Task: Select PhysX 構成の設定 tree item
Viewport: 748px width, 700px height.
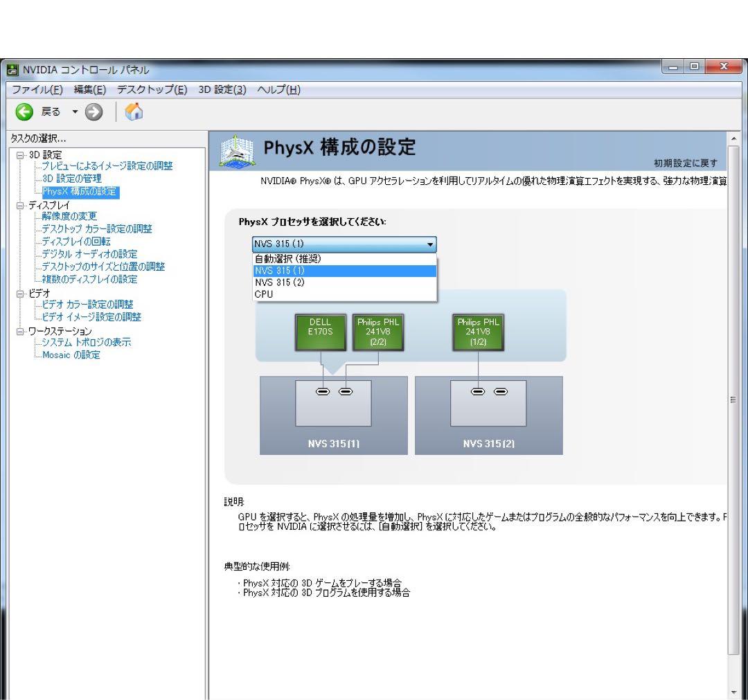Action: click(x=80, y=191)
